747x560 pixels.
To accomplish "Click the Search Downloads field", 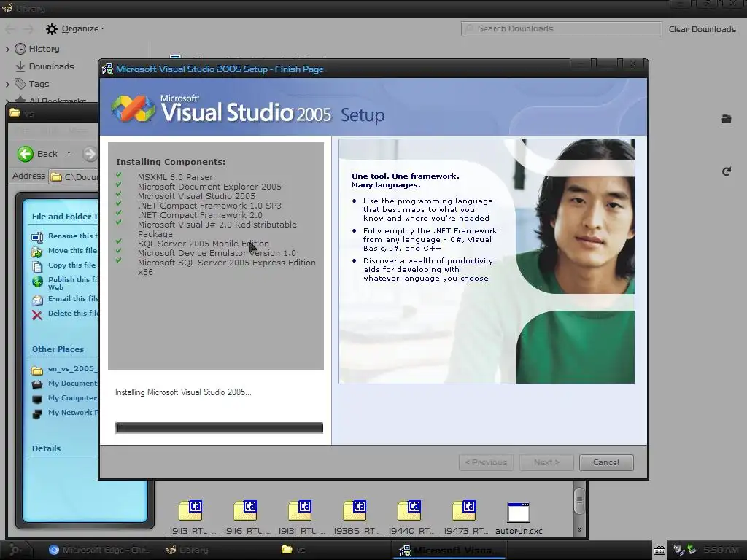I will (x=561, y=28).
